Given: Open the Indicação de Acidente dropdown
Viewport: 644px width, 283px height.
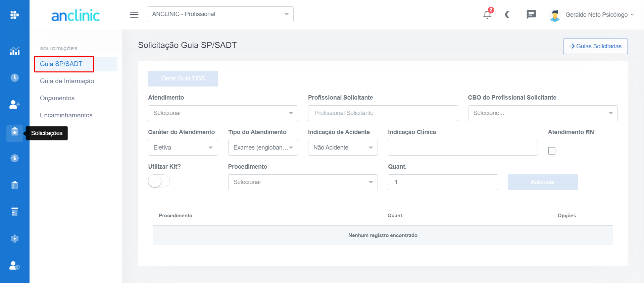Looking at the screenshot, I should coord(343,148).
